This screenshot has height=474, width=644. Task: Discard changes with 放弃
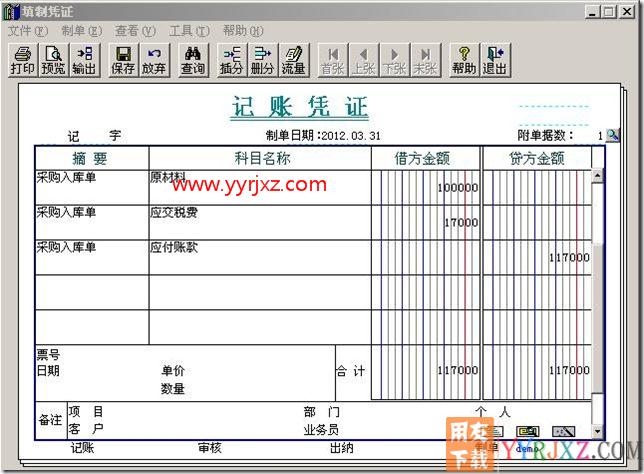[154, 60]
